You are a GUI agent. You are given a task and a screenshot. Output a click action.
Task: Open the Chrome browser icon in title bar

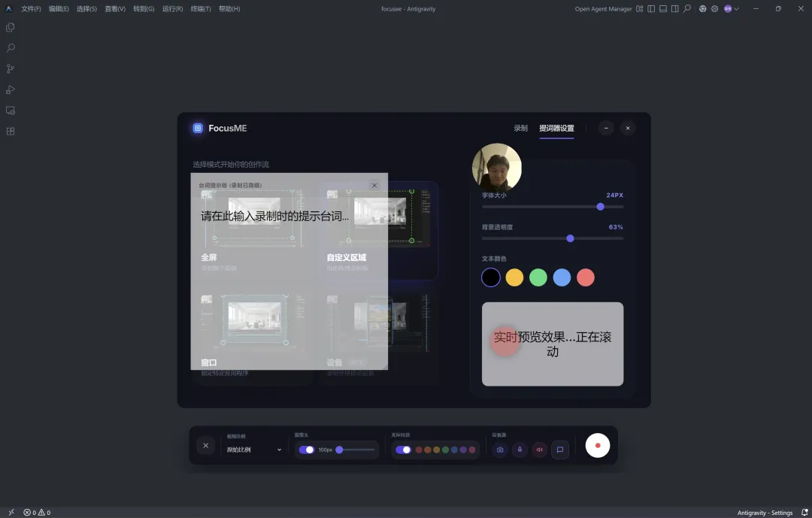point(703,9)
